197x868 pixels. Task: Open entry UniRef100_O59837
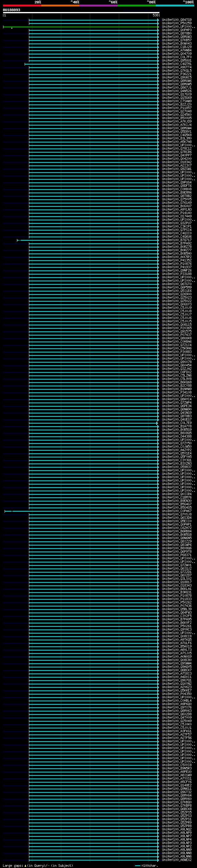point(176,467)
